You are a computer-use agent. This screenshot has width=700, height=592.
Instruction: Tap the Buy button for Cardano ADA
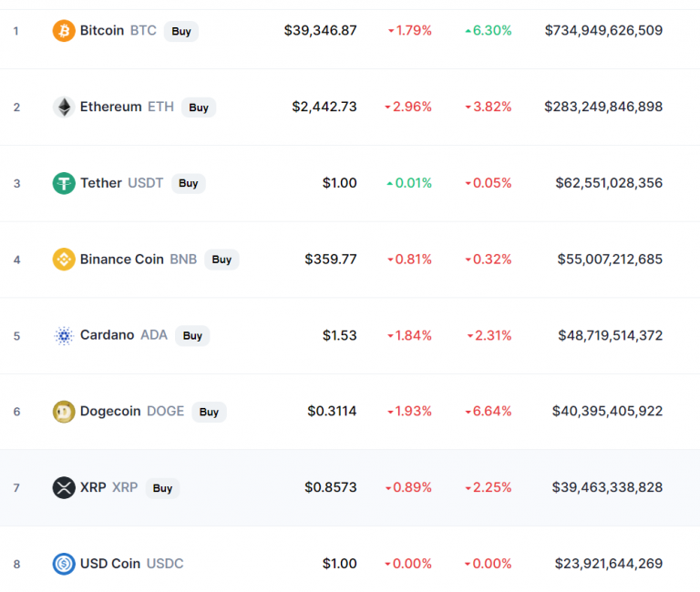click(x=192, y=335)
